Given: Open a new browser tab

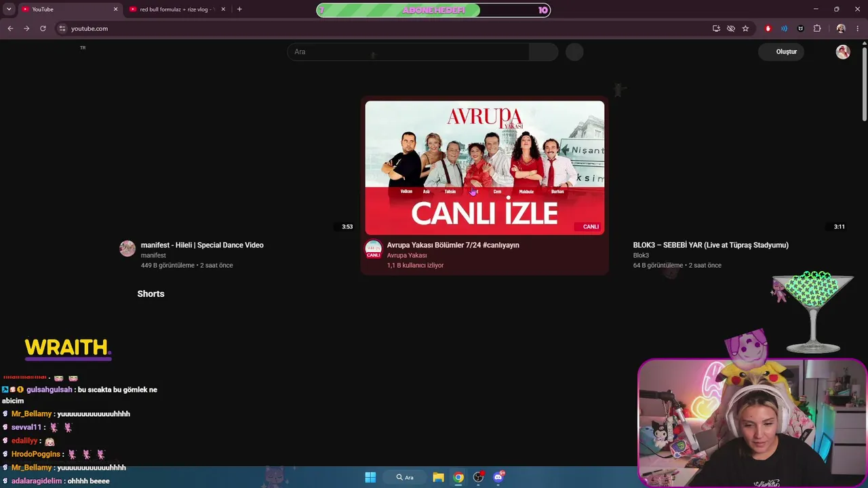Looking at the screenshot, I should [239, 9].
